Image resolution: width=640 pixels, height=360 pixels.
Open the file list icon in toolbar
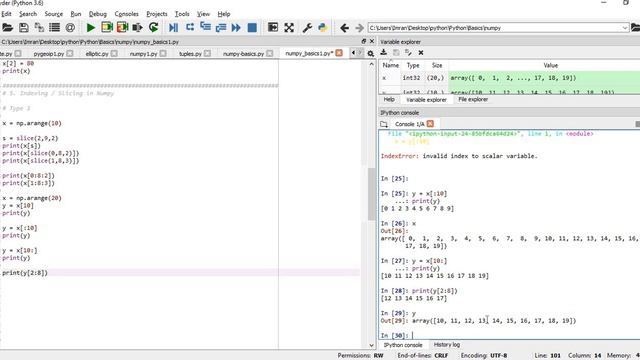click(x=54, y=28)
